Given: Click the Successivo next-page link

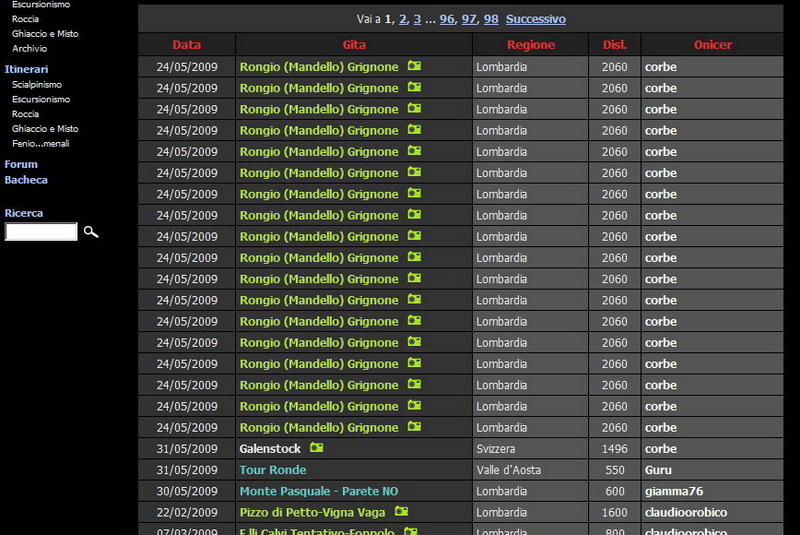Looking at the screenshot, I should click(x=535, y=19).
